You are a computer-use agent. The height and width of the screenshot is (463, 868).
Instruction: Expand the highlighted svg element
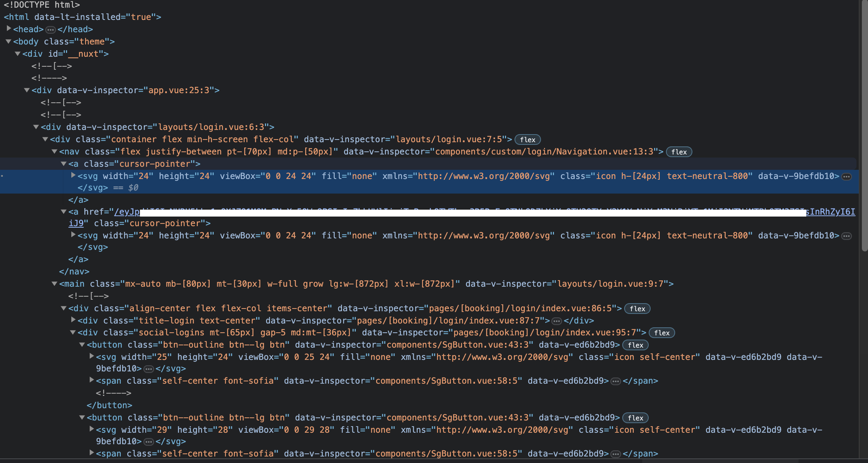[73, 176]
